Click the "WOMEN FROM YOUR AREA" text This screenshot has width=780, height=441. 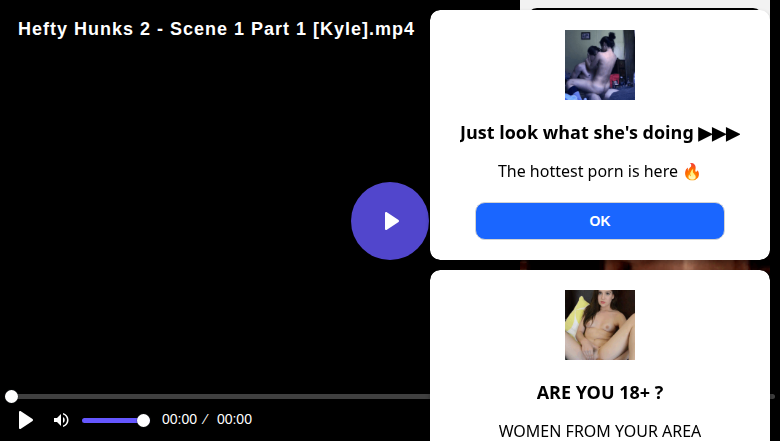coord(599,431)
